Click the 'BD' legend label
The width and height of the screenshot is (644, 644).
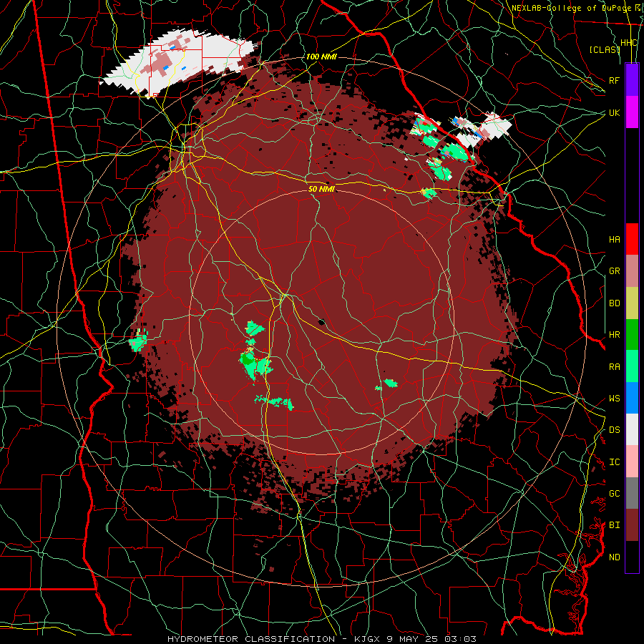pyautogui.click(x=615, y=303)
